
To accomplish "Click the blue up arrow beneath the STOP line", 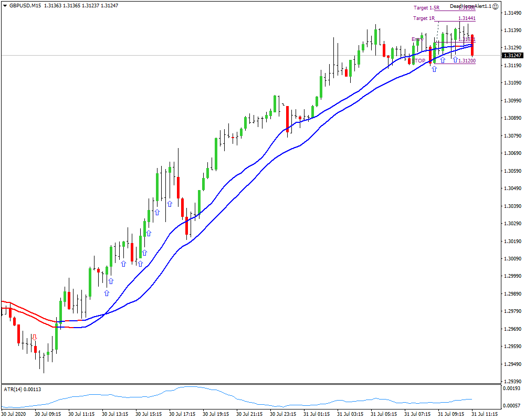I will coord(434,69).
